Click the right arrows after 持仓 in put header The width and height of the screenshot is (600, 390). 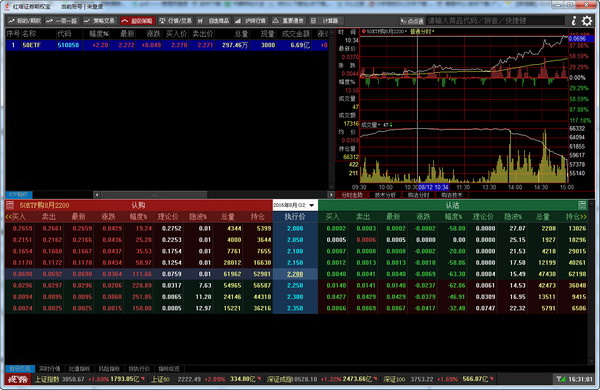tap(584, 217)
